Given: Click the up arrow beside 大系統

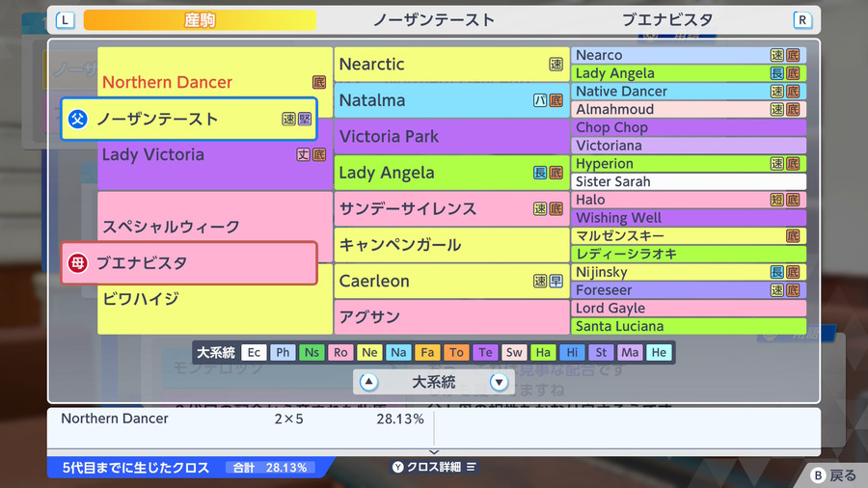Looking at the screenshot, I should (x=368, y=382).
